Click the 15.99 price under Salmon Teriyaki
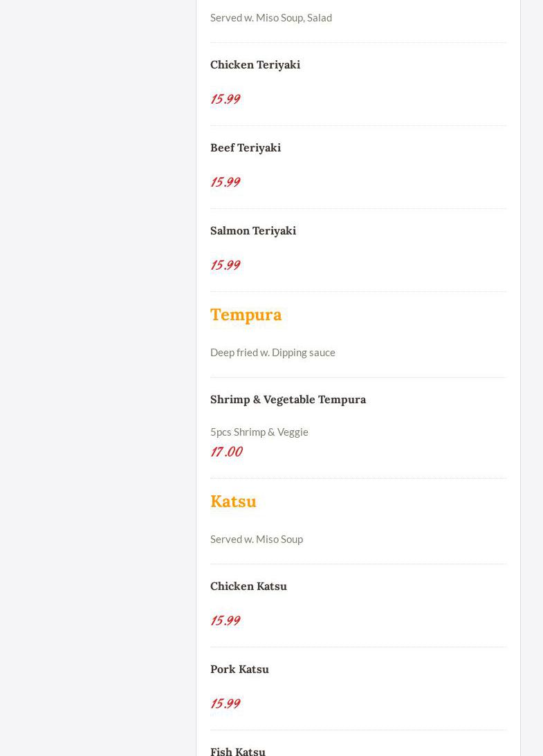This screenshot has width=543, height=756. (225, 265)
